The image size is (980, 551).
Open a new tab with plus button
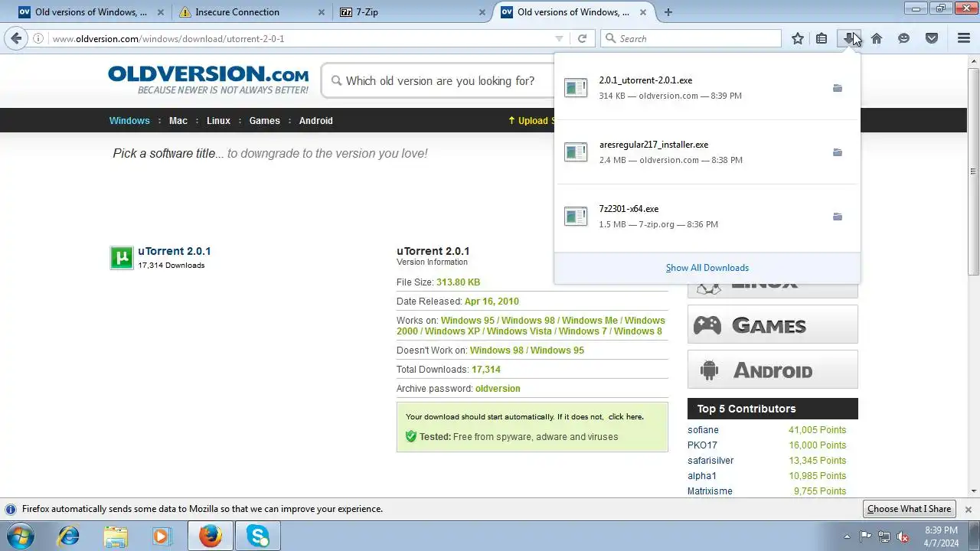coord(668,12)
